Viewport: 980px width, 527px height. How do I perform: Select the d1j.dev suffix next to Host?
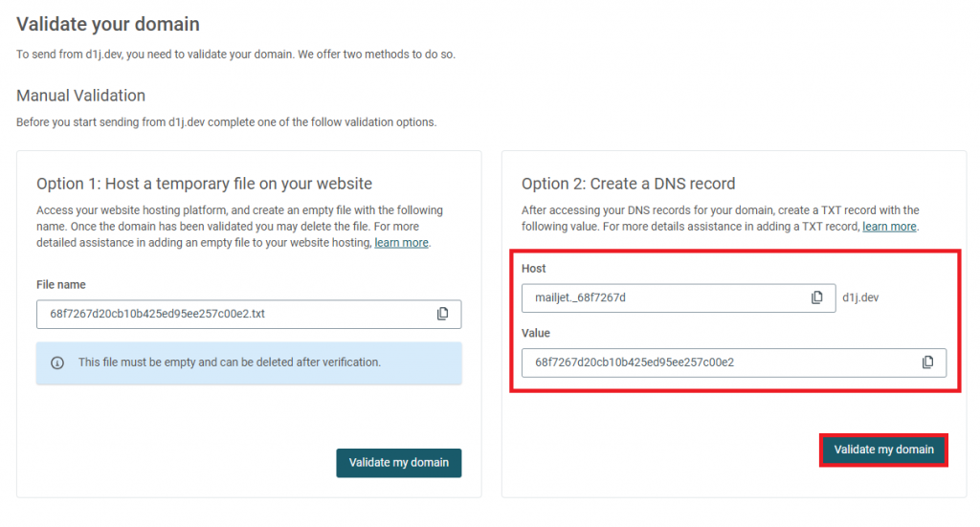(x=860, y=297)
